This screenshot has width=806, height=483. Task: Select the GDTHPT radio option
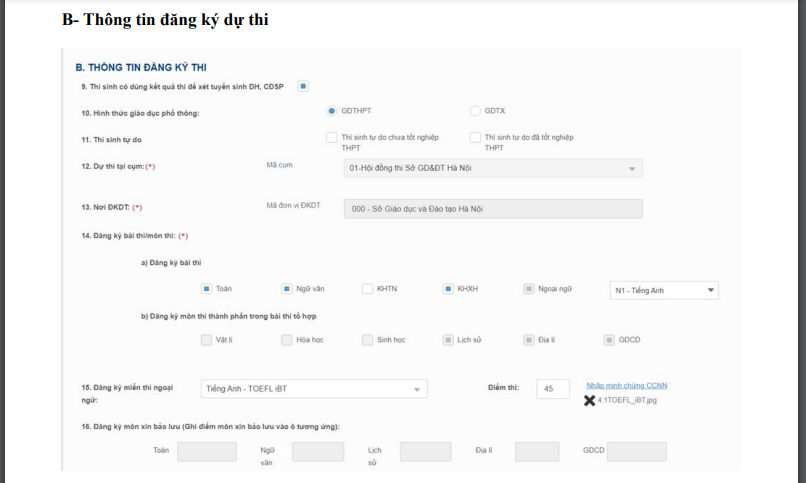pos(332,111)
